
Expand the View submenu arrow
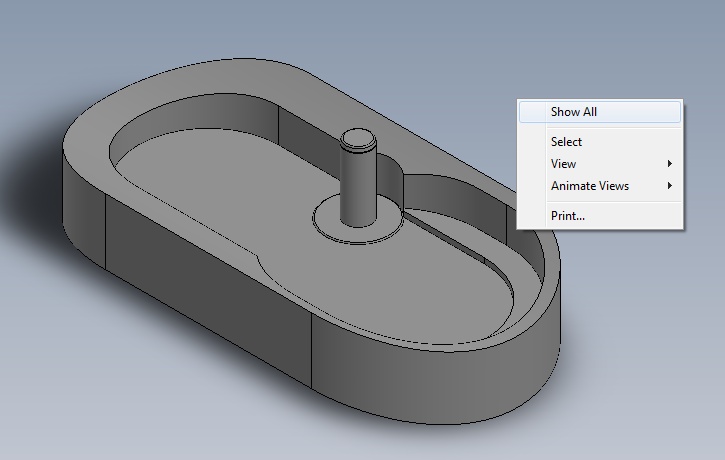point(670,164)
